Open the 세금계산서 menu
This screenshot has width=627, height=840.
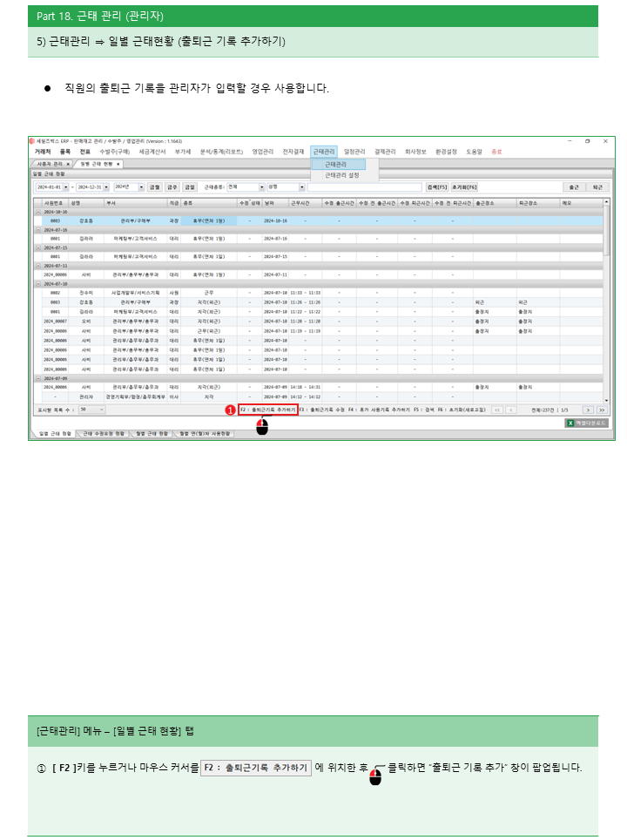(152, 152)
